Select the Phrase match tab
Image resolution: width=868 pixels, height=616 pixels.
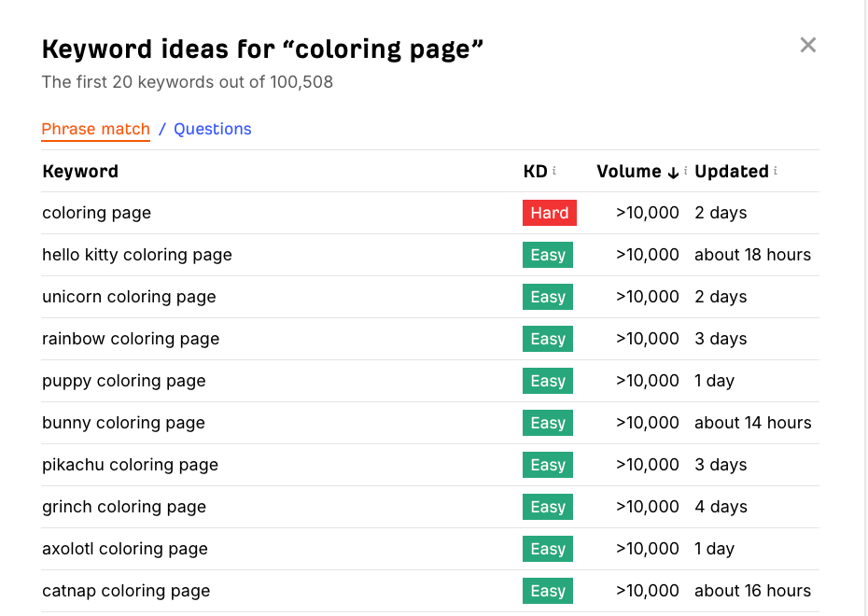coord(95,129)
